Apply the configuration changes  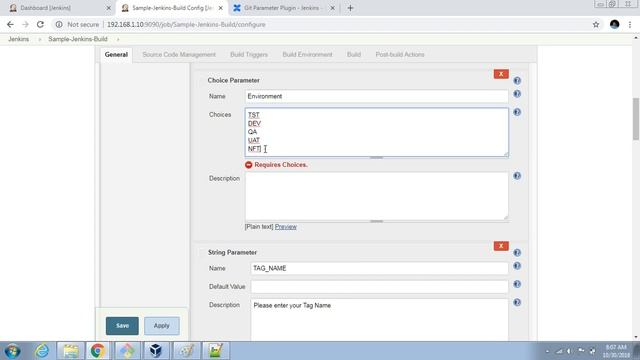pos(162,326)
